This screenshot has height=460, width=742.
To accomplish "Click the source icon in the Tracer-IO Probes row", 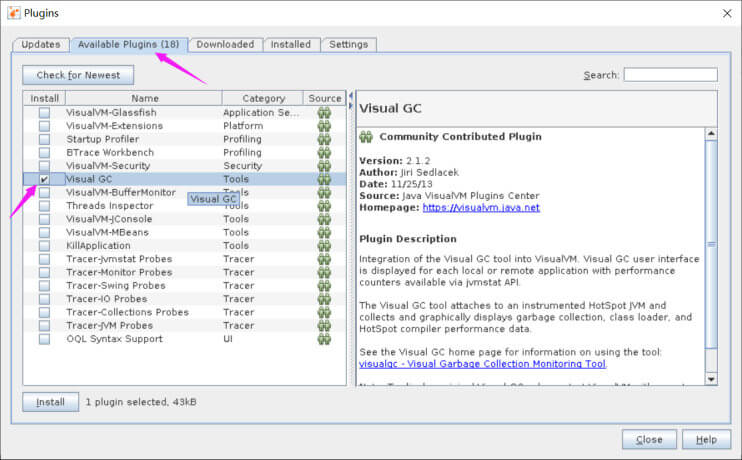I will pos(324,299).
